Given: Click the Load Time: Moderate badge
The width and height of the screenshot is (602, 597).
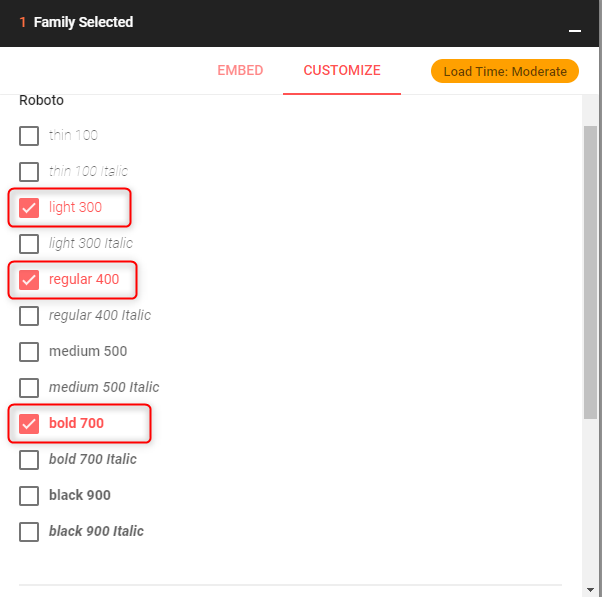Looking at the screenshot, I should [505, 71].
